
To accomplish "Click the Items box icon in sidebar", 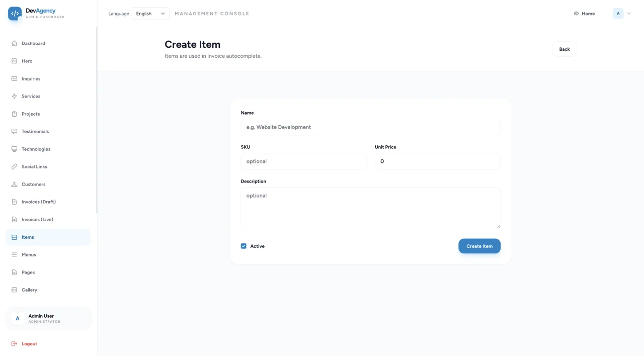I will coord(14,237).
